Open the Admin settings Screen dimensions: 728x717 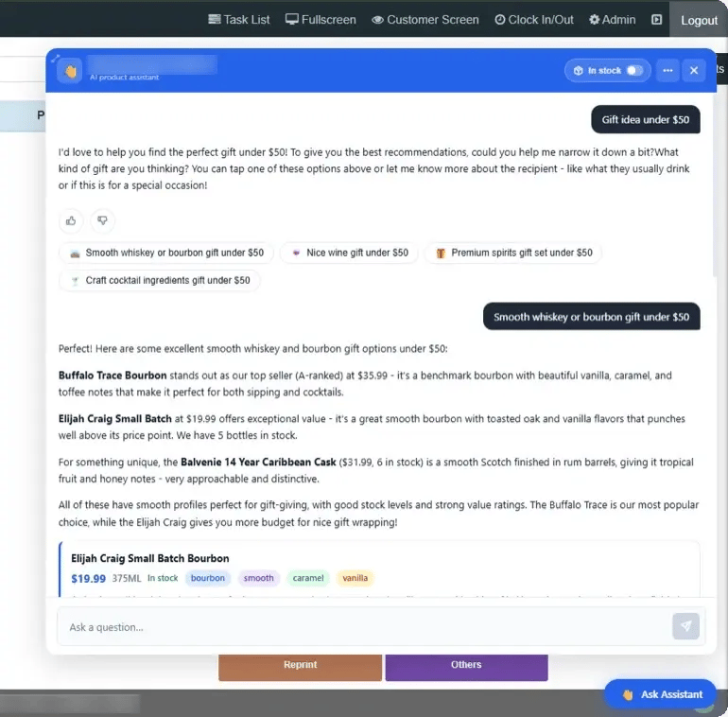[612, 20]
